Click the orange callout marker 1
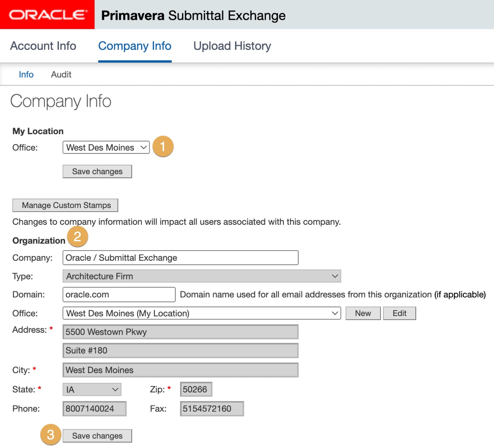 point(163,146)
